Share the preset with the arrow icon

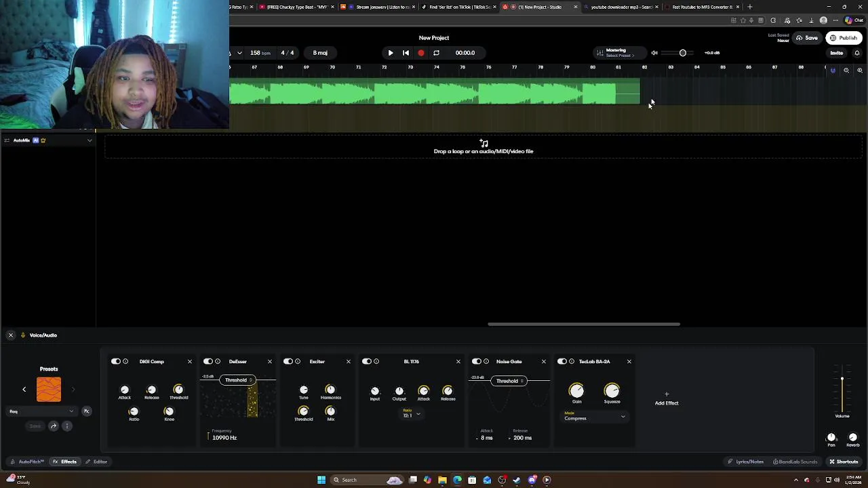[x=54, y=426]
